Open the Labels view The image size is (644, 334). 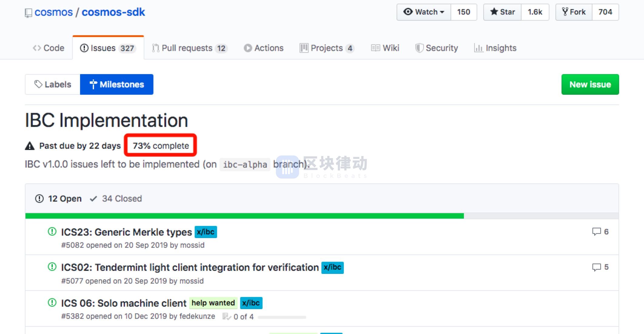(53, 84)
